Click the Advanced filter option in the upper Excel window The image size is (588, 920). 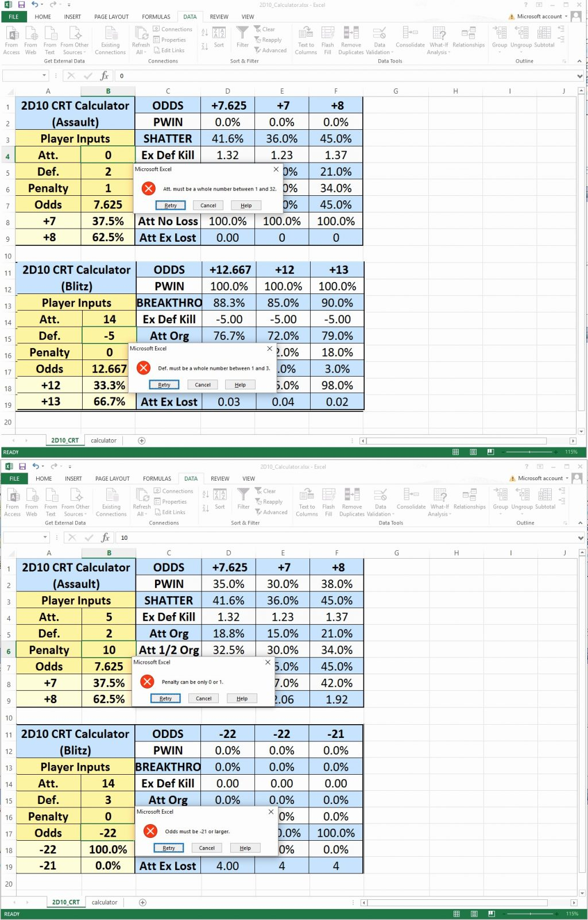[270, 51]
